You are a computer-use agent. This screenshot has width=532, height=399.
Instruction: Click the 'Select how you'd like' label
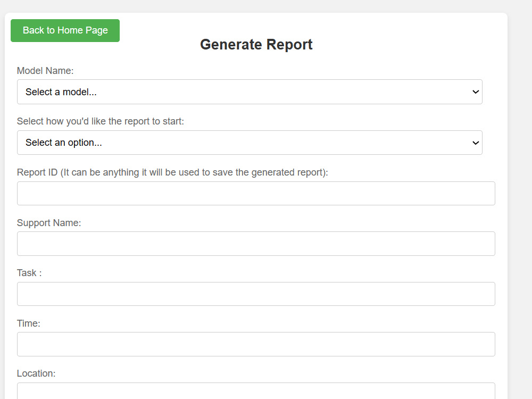(101, 121)
